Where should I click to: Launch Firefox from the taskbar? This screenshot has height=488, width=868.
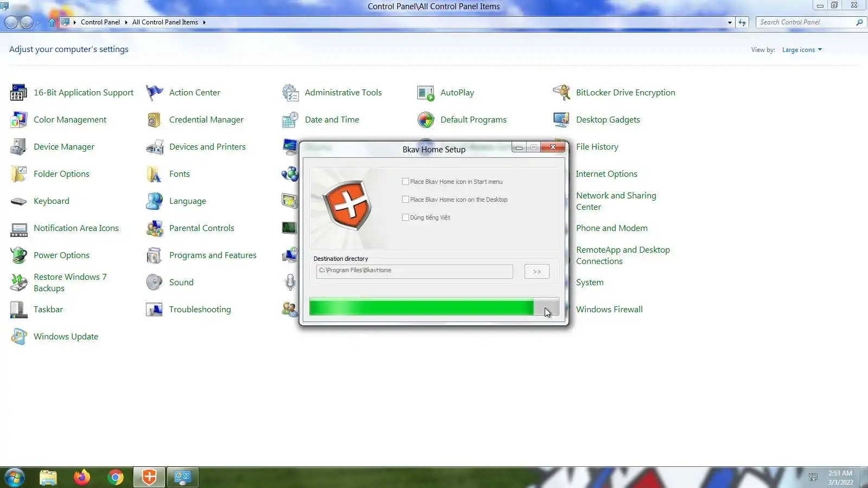click(82, 477)
